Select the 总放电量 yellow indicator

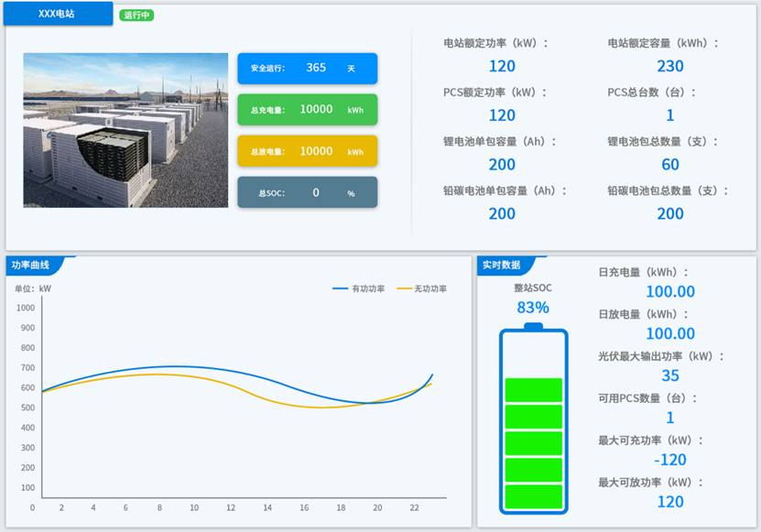309,151
